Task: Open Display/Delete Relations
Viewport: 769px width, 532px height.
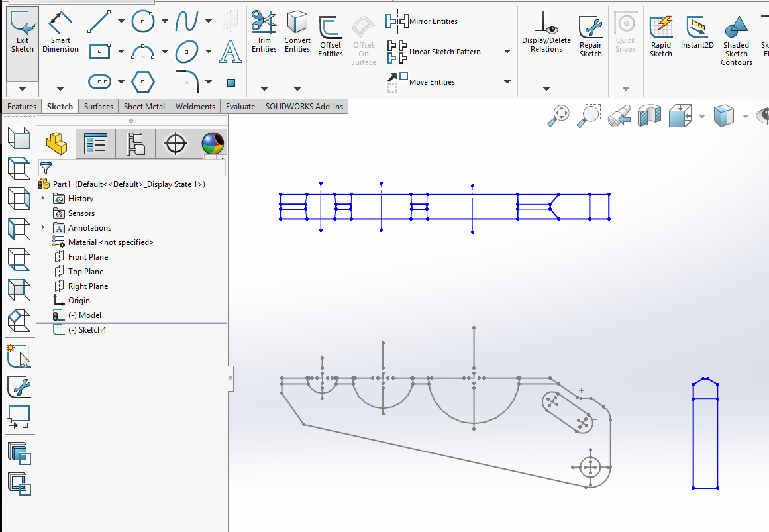Action: [x=546, y=32]
